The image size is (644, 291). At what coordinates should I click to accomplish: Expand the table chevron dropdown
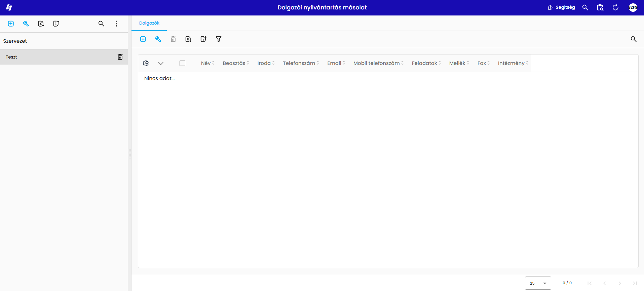(x=161, y=63)
